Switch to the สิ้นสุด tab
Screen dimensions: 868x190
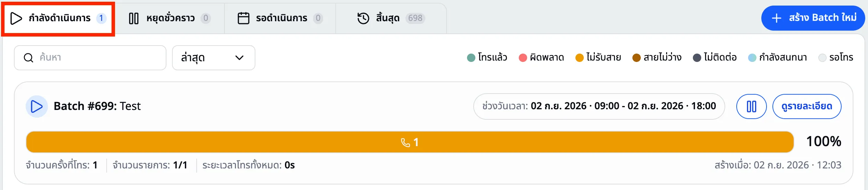click(391, 18)
